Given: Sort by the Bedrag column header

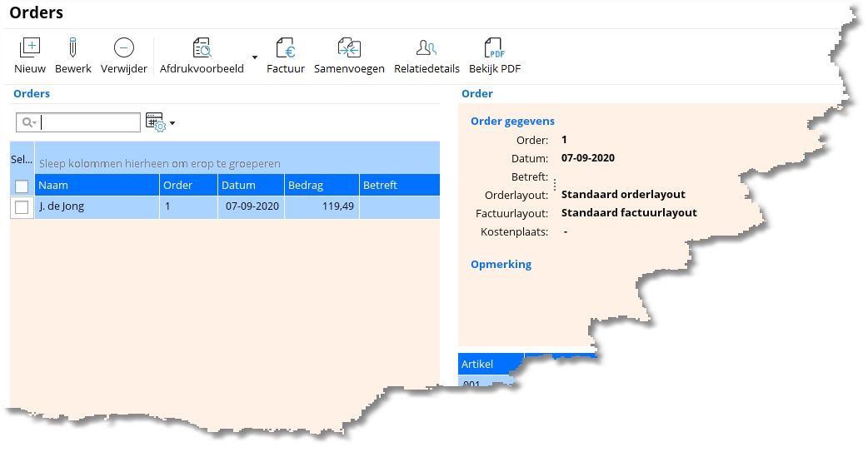Looking at the screenshot, I should click(x=321, y=185).
